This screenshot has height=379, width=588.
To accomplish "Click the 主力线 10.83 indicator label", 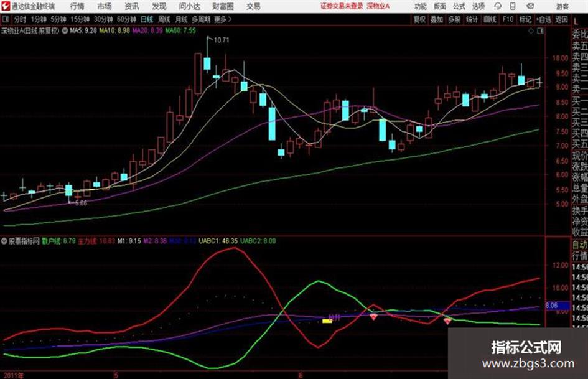I will tap(96, 241).
